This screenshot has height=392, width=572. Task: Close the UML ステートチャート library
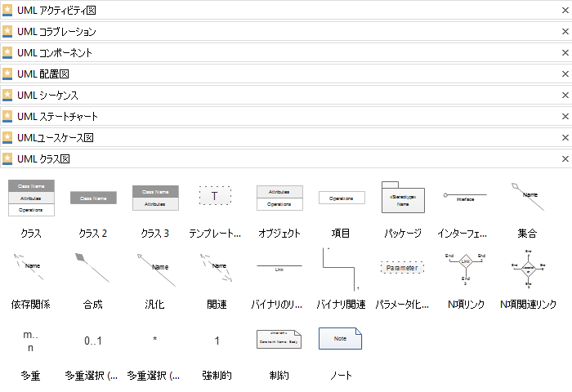pyautogui.click(x=565, y=116)
